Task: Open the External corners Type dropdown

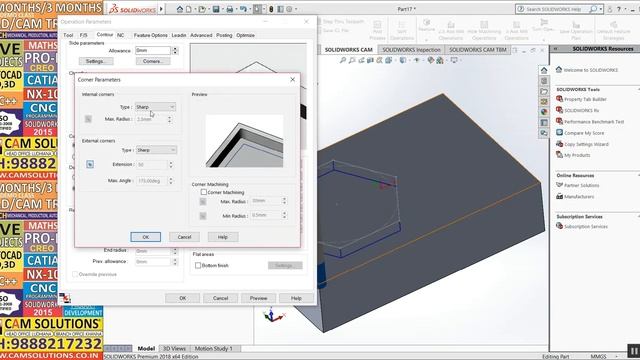Action: [x=156, y=150]
